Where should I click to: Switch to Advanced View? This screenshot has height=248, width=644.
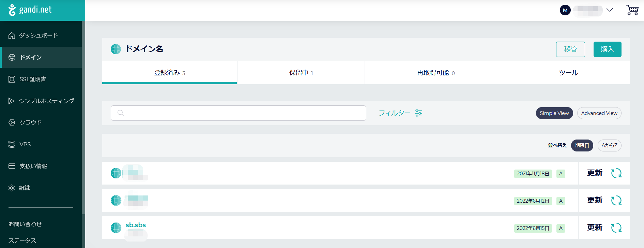point(599,113)
